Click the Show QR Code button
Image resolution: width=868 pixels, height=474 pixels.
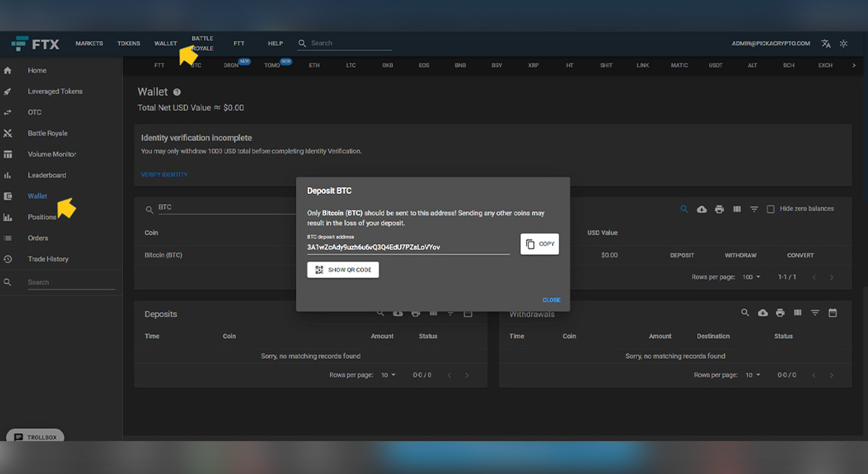[x=343, y=270]
